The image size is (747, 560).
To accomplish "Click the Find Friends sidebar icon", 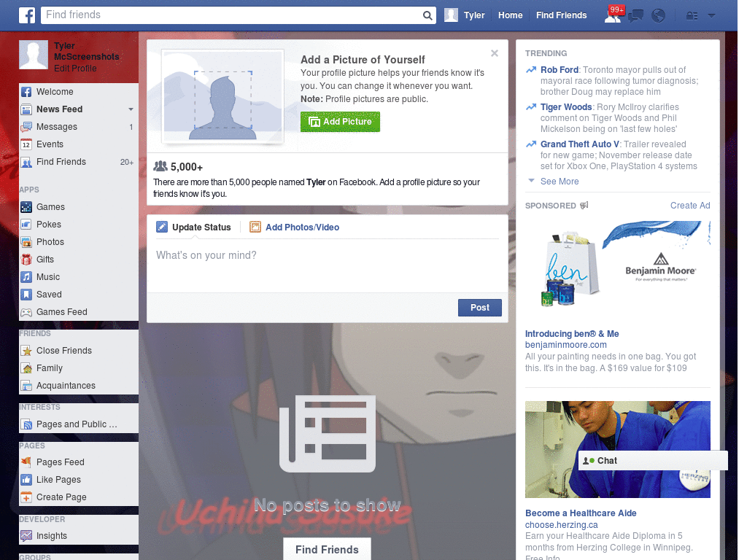I will click(26, 162).
